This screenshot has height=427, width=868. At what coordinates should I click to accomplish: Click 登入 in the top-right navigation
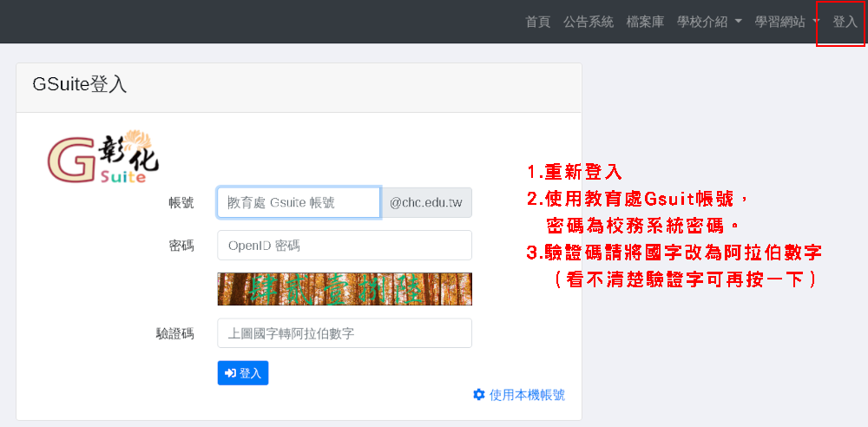(845, 22)
